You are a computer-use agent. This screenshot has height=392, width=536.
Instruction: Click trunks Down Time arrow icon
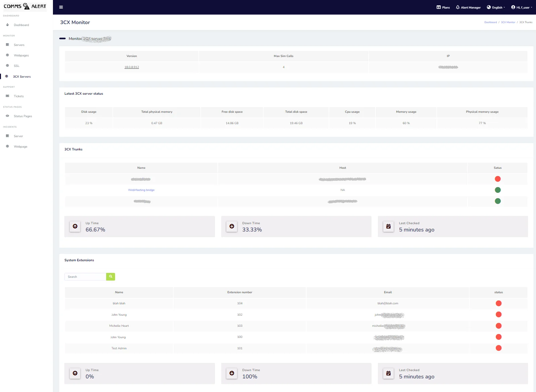pos(232,227)
